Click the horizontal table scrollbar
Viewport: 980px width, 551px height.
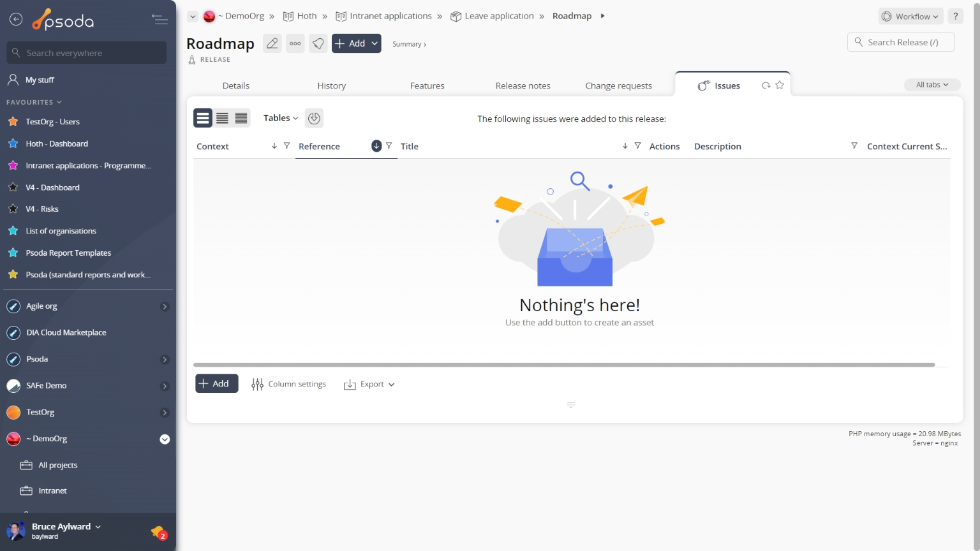[564, 365]
